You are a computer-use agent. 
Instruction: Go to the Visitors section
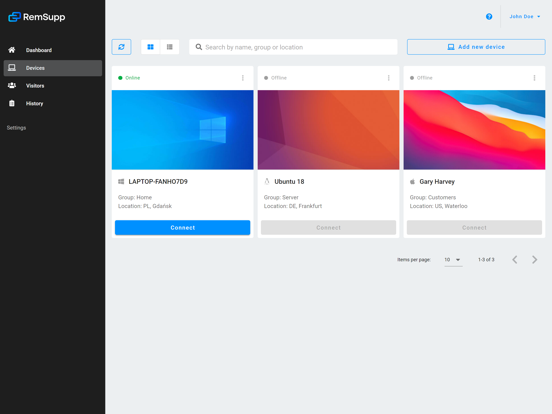coord(53,86)
